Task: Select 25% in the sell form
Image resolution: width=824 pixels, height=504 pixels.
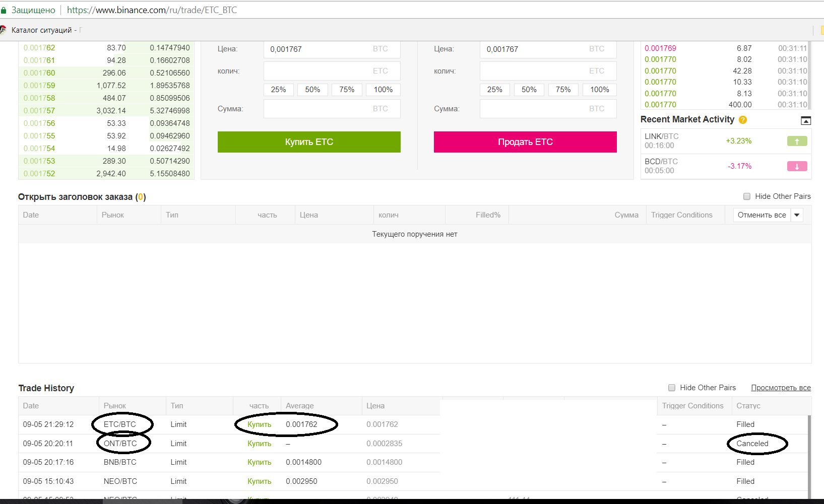Action: click(x=494, y=90)
